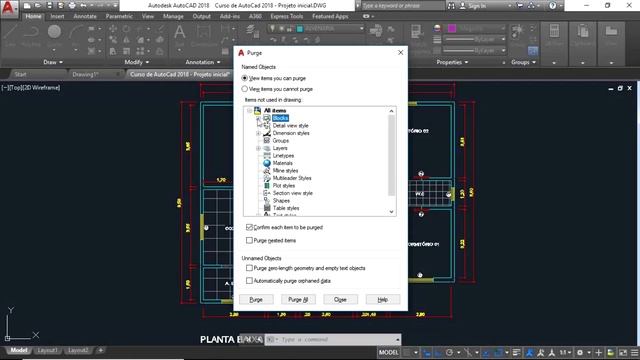Expand the Layers node in Purge tree
Image resolution: width=640 pixels, height=360 pixels.
(258, 148)
